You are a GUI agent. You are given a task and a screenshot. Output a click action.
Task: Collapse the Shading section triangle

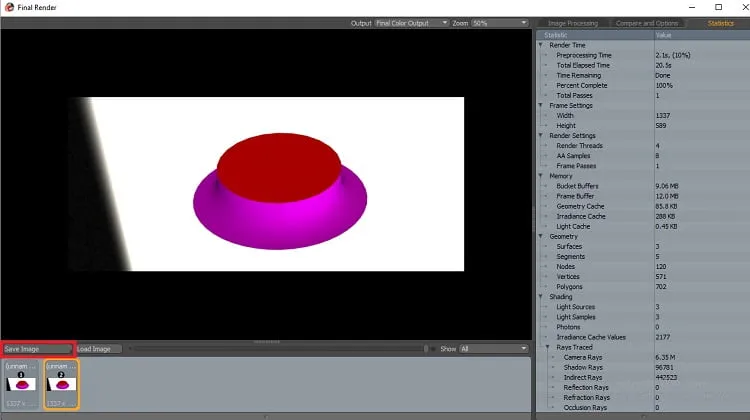coord(541,297)
